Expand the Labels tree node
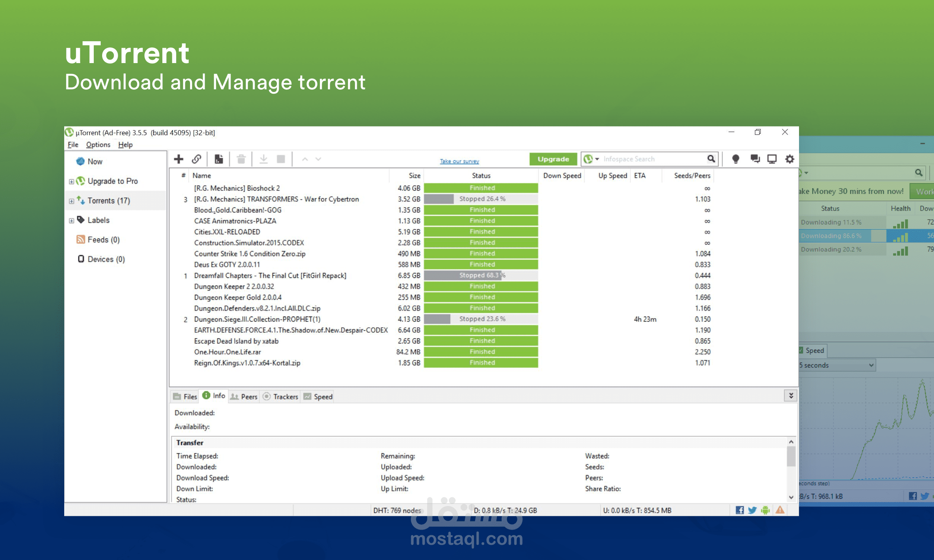This screenshot has height=560, width=934. click(72, 221)
